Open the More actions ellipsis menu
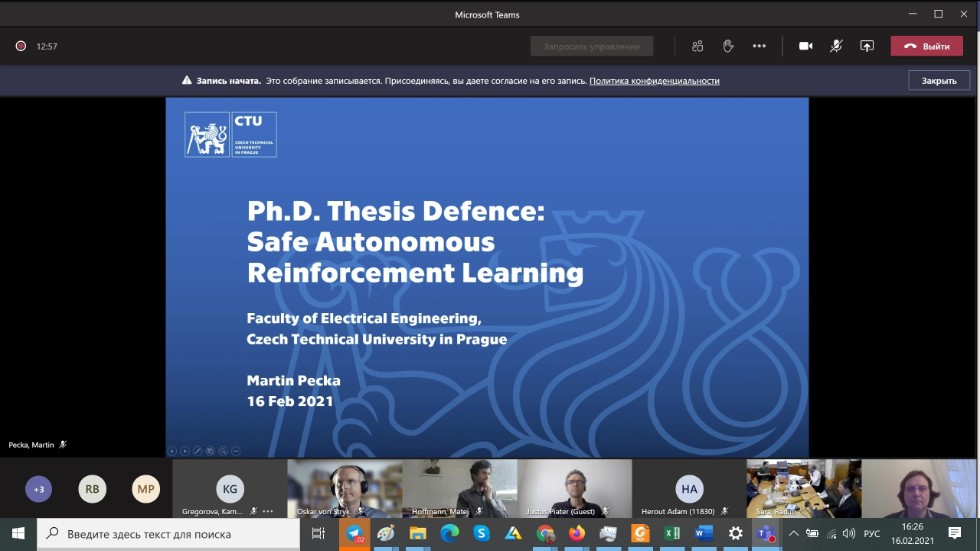This screenshot has height=551, width=980. 759,46
